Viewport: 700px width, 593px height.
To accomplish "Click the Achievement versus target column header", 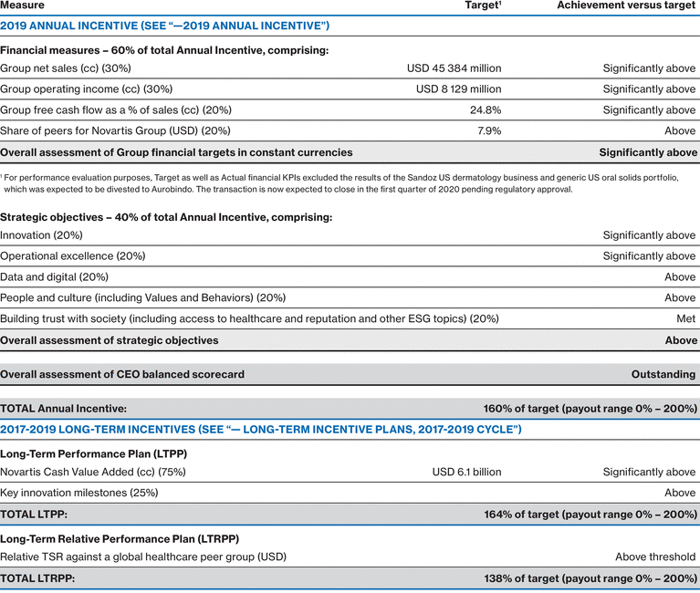I will click(626, 5).
